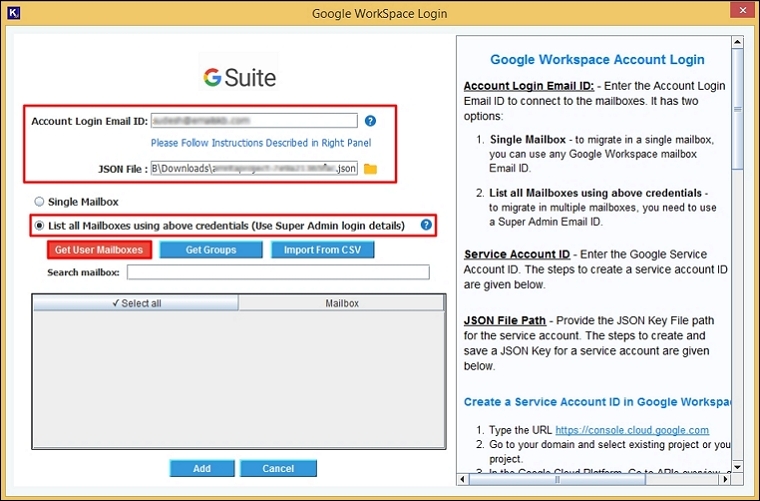Browse for JSON file with folder icon

tap(370, 169)
